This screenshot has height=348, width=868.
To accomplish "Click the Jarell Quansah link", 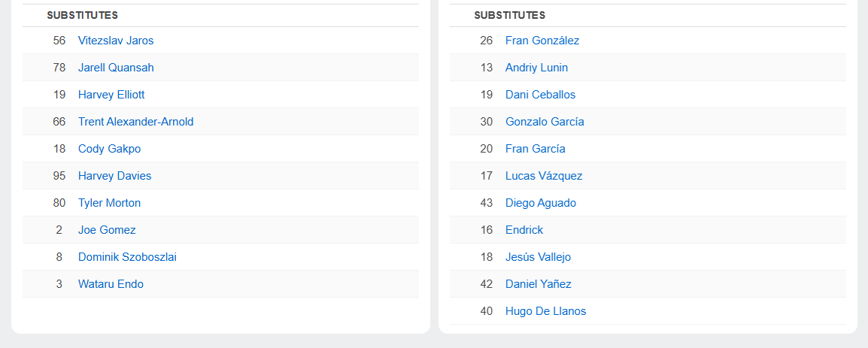I will [116, 68].
